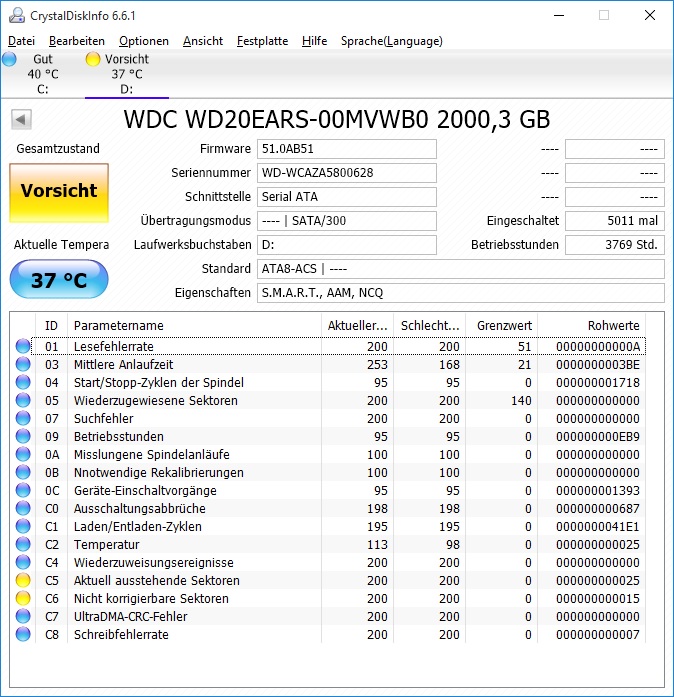Image resolution: width=674 pixels, height=697 pixels.
Task: Click the blue Gut status icon for drive C:
Action: pos(9,59)
